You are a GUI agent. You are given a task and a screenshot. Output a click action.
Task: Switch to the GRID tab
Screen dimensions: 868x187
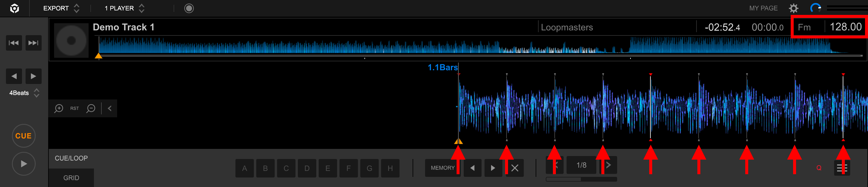[x=71, y=178]
